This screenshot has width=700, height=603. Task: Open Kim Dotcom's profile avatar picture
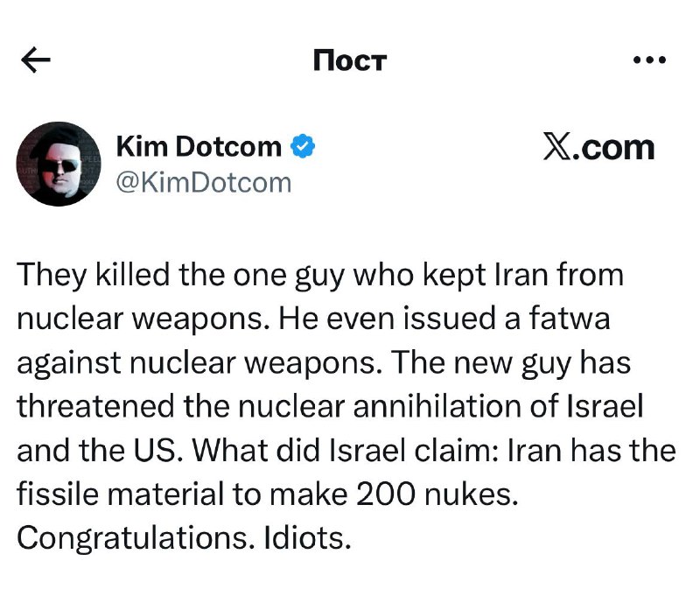point(57,164)
